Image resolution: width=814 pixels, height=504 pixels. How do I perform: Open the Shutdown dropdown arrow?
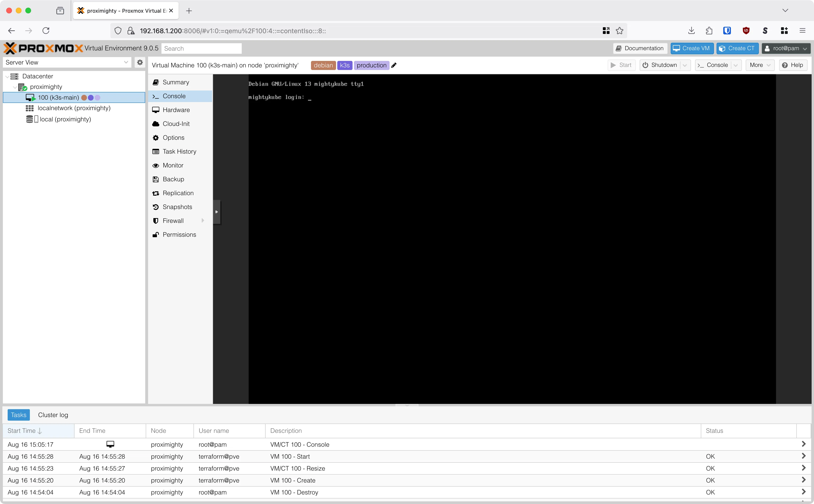686,65
